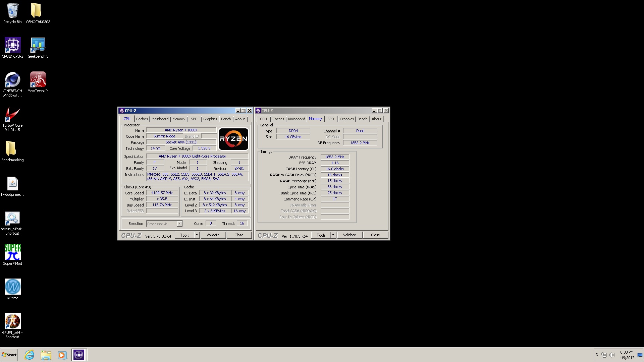This screenshot has height=362, width=644.
Task: Select the MemTweakIt desktop icon
Action: click(x=38, y=82)
